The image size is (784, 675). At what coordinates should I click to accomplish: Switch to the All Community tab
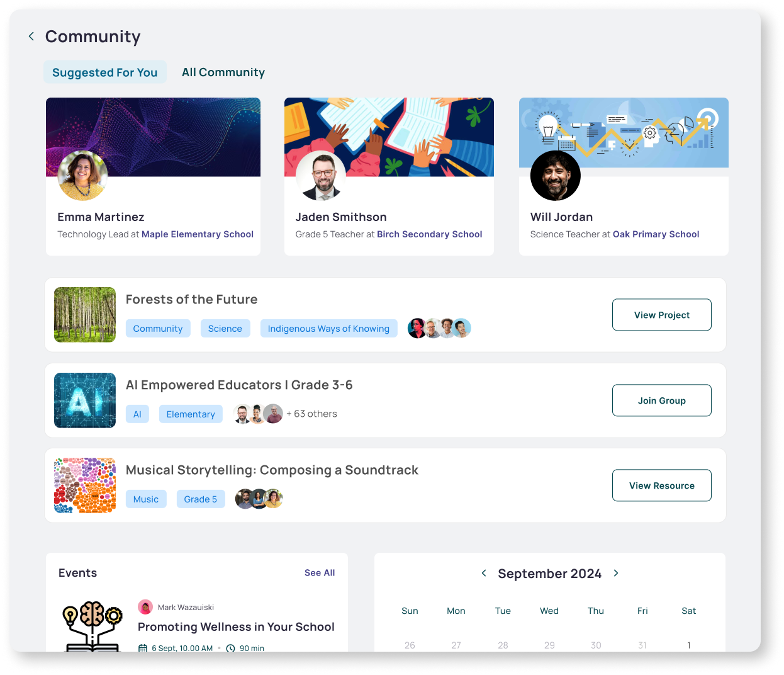tap(223, 72)
